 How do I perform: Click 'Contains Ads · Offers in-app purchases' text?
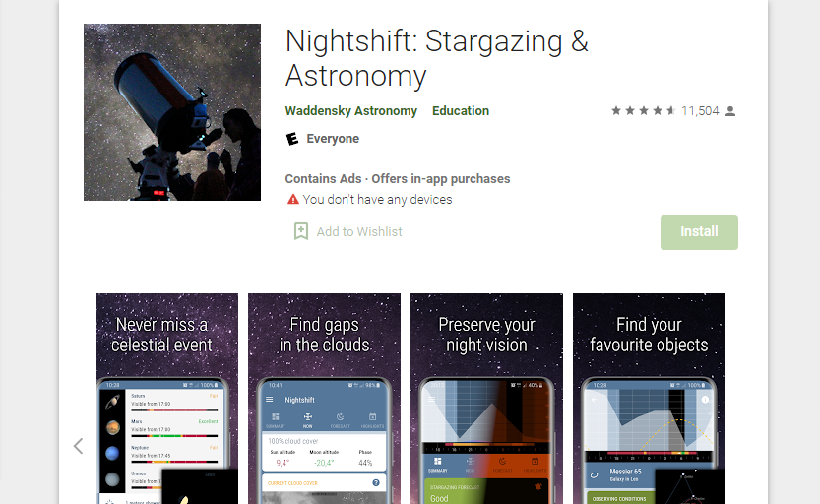[x=398, y=179]
